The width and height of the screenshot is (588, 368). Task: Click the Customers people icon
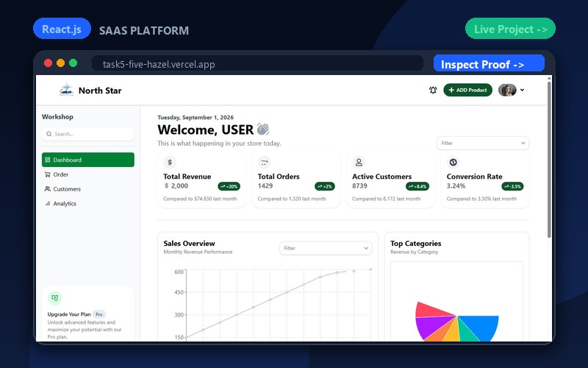click(48, 189)
